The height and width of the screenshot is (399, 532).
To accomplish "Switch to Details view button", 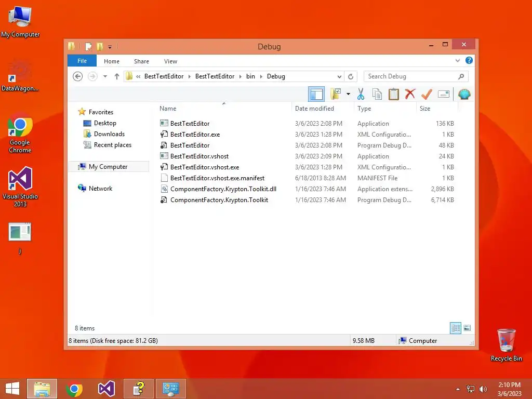I will [x=455, y=328].
